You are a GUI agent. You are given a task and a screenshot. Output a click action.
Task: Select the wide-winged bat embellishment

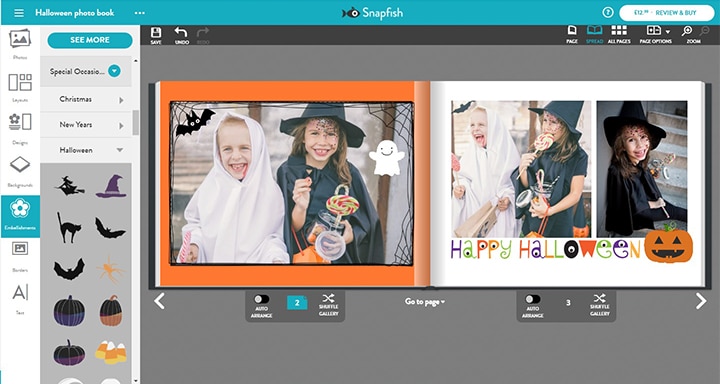coord(69,269)
